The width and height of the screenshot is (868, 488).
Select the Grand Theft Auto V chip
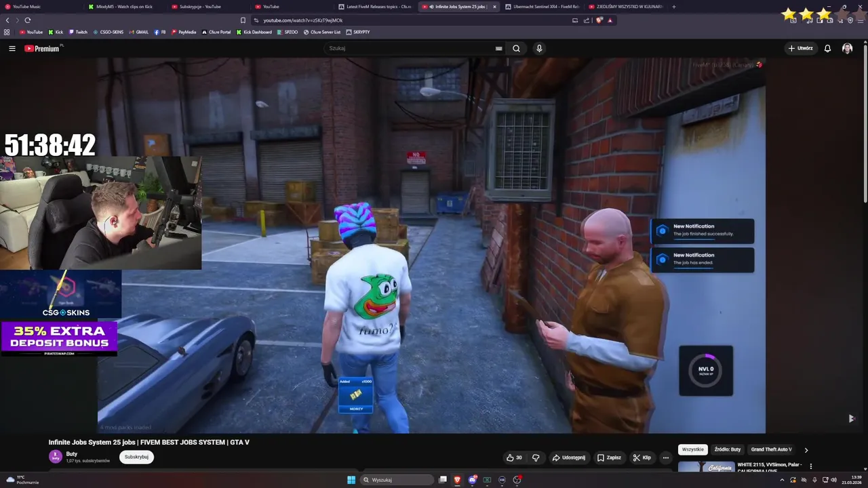[771, 449]
